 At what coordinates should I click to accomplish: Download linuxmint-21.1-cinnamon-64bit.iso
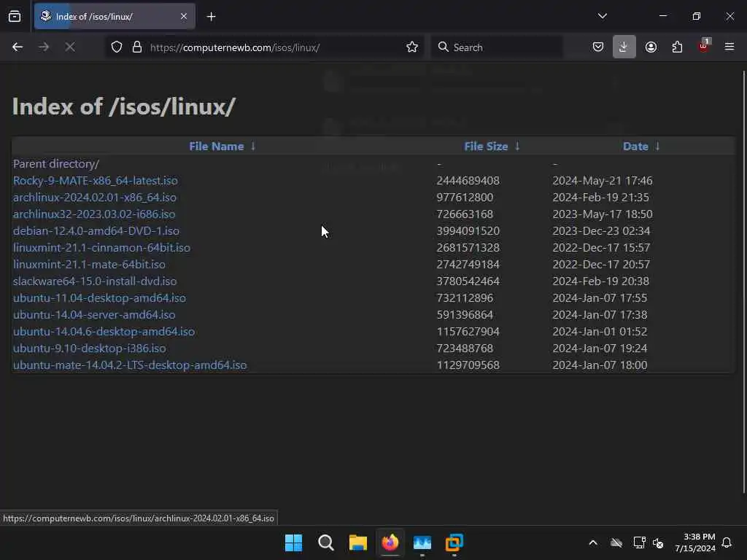[101, 248]
